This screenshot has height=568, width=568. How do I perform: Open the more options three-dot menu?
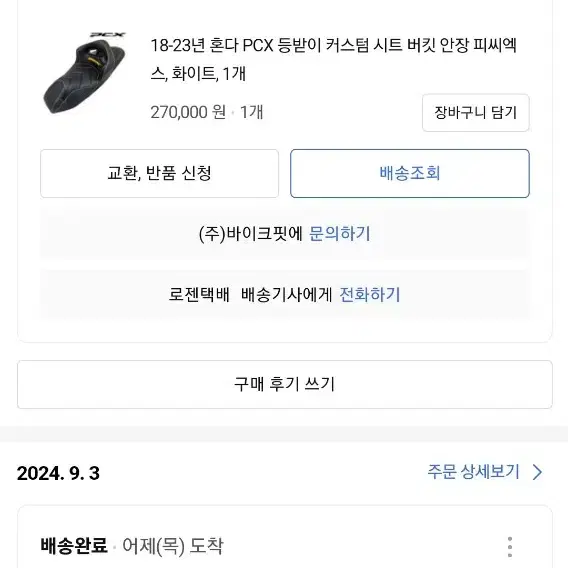coord(510,547)
